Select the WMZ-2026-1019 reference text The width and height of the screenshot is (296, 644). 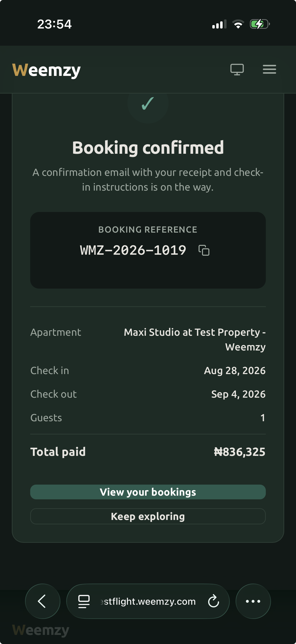[x=133, y=250]
